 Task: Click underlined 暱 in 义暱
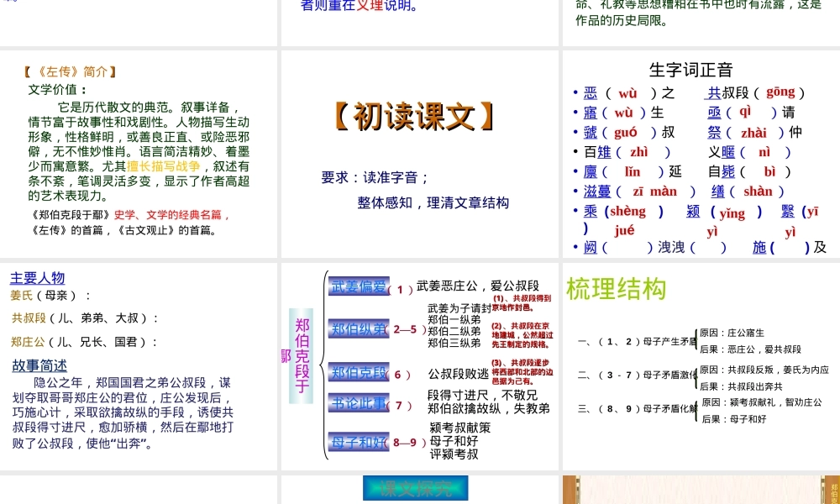pyautogui.click(x=728, y=152)
